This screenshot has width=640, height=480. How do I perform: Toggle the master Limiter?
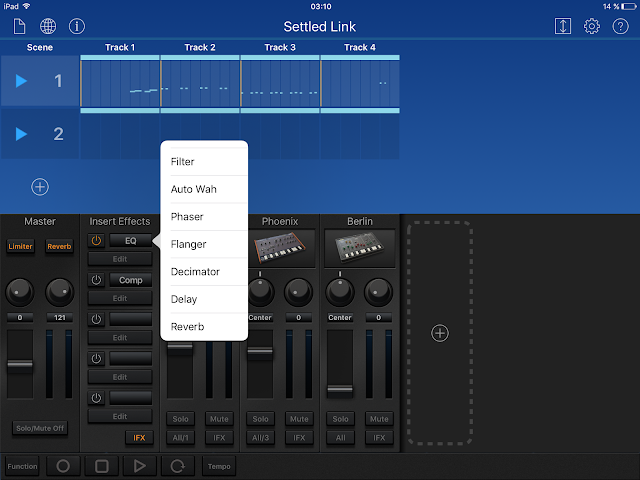tap(20, 246)
